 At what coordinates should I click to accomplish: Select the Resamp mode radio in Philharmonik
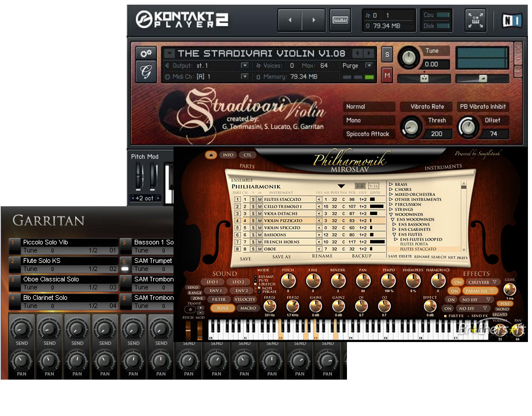[256, 277]
